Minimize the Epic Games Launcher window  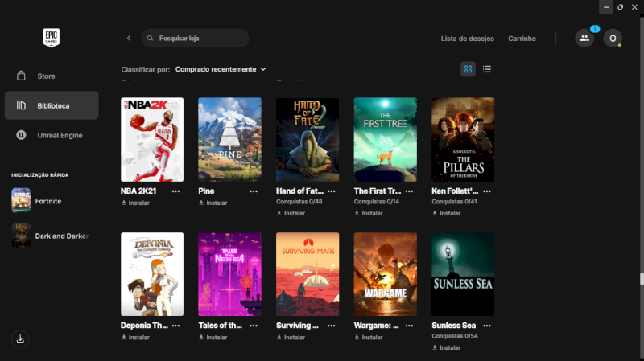pyautogui.click(x=606, y=7)
